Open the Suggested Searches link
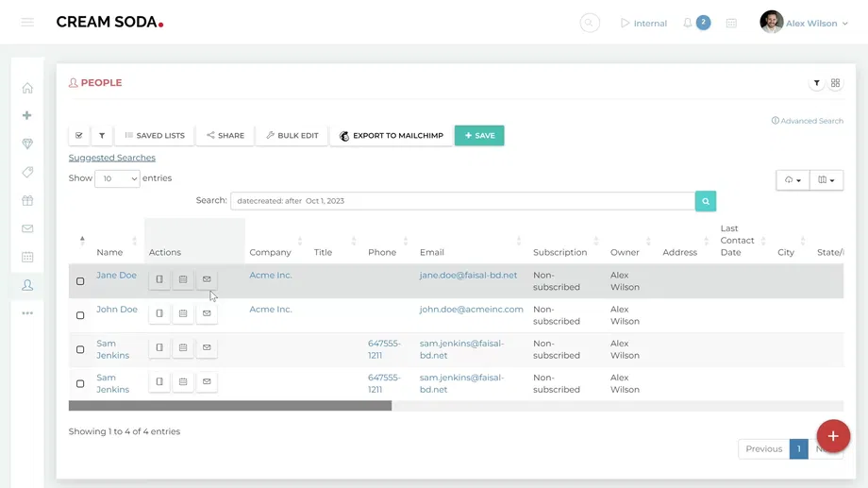 click(111, 158)
